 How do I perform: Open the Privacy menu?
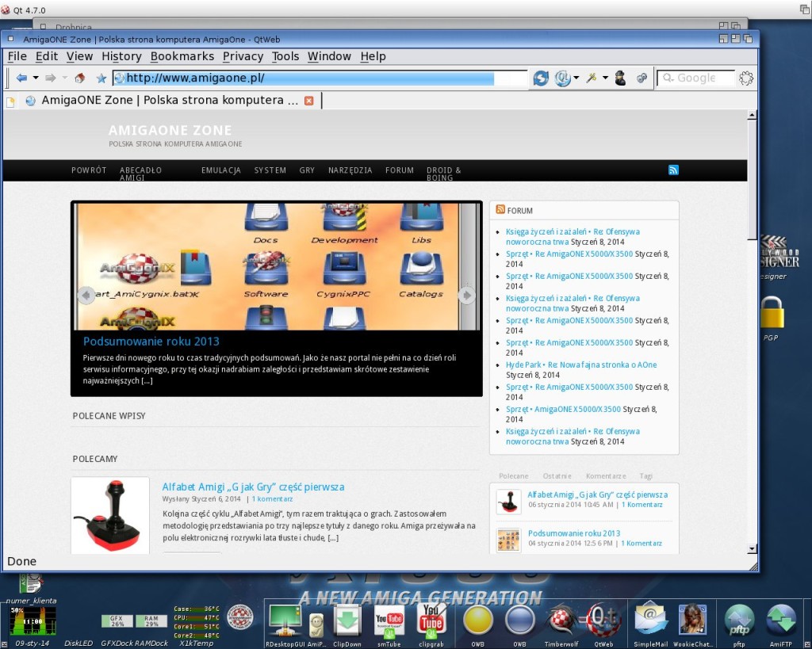243,56
